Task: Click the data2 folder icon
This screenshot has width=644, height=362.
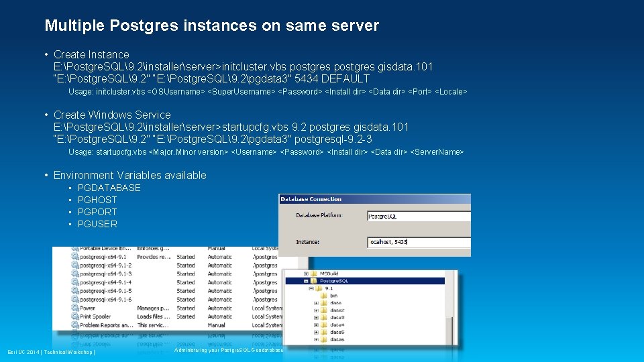Action: [x=323, y=310]
